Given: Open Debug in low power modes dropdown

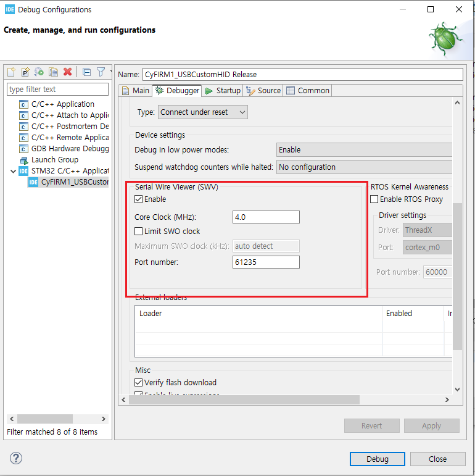Looking at the screenshot, I should [x=364, y=150].
